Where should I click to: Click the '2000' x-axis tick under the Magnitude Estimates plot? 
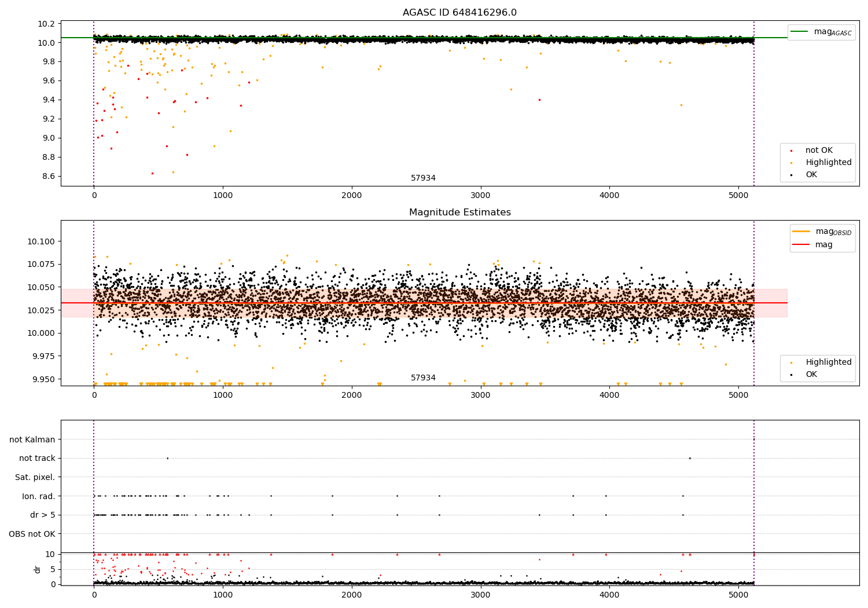(x=352, y=395)
